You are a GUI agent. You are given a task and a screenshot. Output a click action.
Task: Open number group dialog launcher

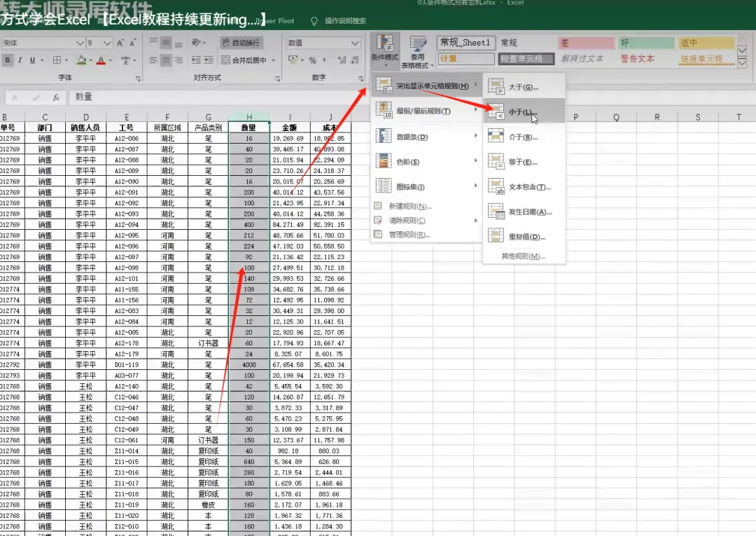(361, 78)
